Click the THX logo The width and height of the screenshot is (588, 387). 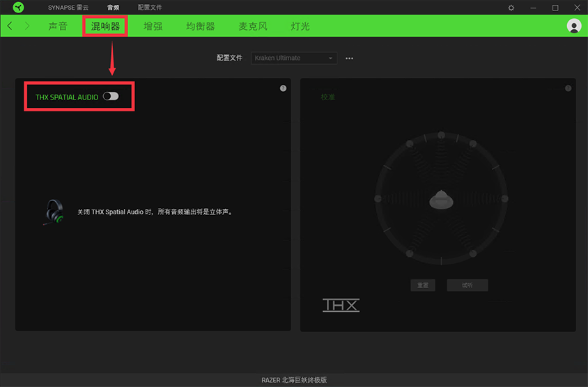(341, 305)
